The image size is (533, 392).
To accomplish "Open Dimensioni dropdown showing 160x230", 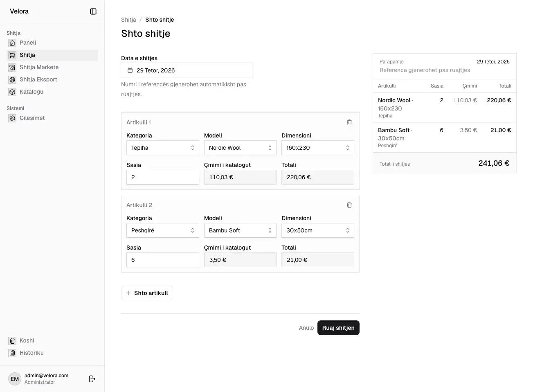I will 318,148.
